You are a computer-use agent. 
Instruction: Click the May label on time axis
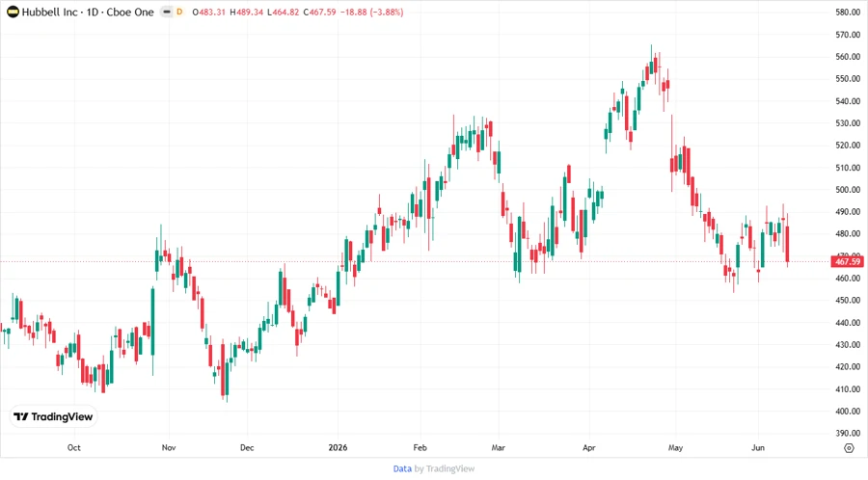tap(675, 447)
